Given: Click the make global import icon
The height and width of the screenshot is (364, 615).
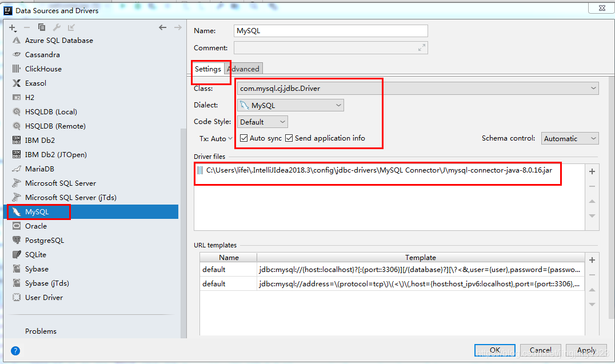Looking at the screenshot, I should pyautogui.click(x=71, y=27).
